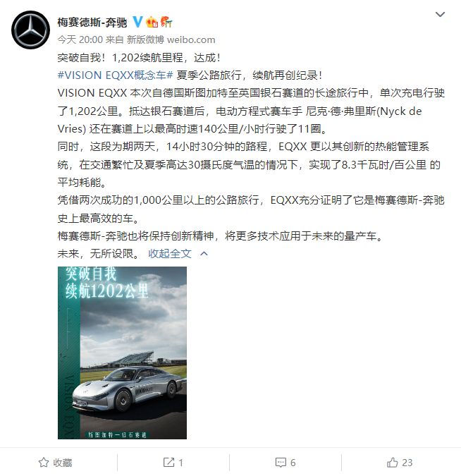
Task: Click the red rooster badge icon
Action: click(x=166, y=22)
